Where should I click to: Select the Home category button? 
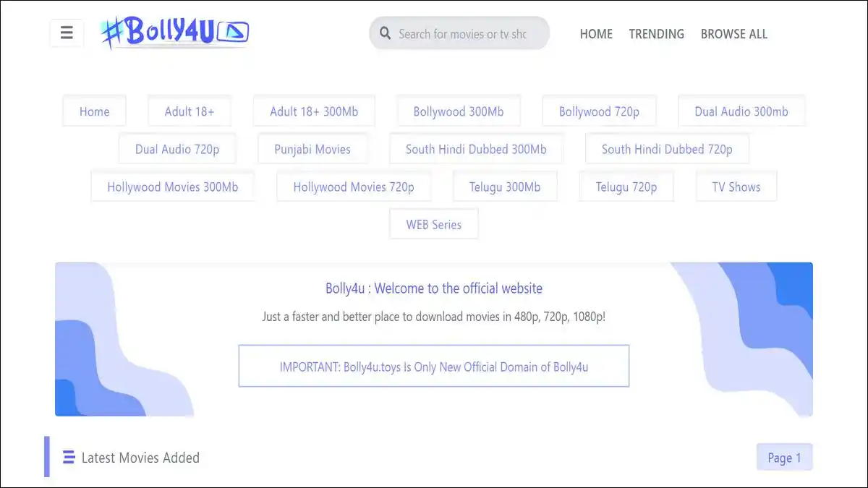95,111
